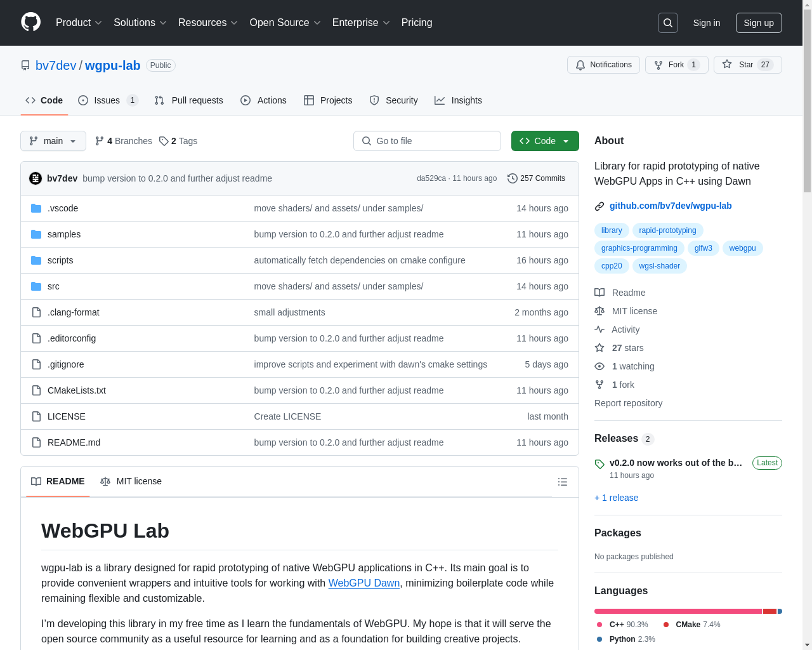The height and width of the screenshot is (650, 812).
Task: View the 1 watching link
Action: coord(624,366)
